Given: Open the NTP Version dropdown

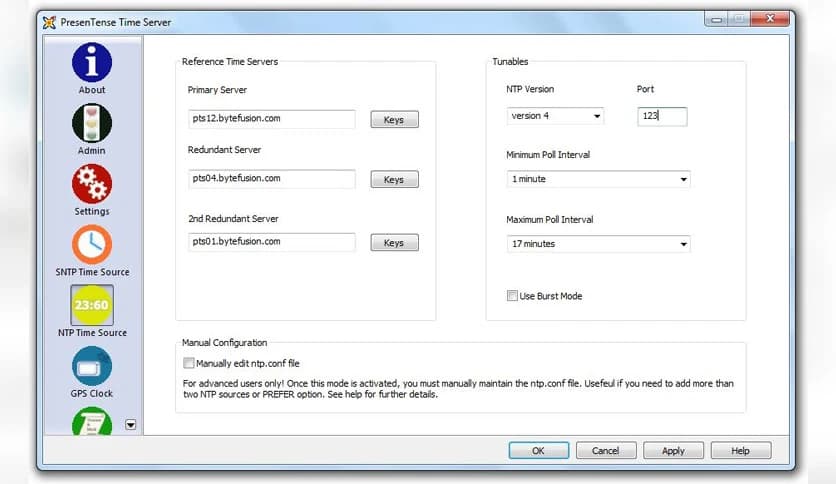Looking at the screenshot, I should click(554, 116).
